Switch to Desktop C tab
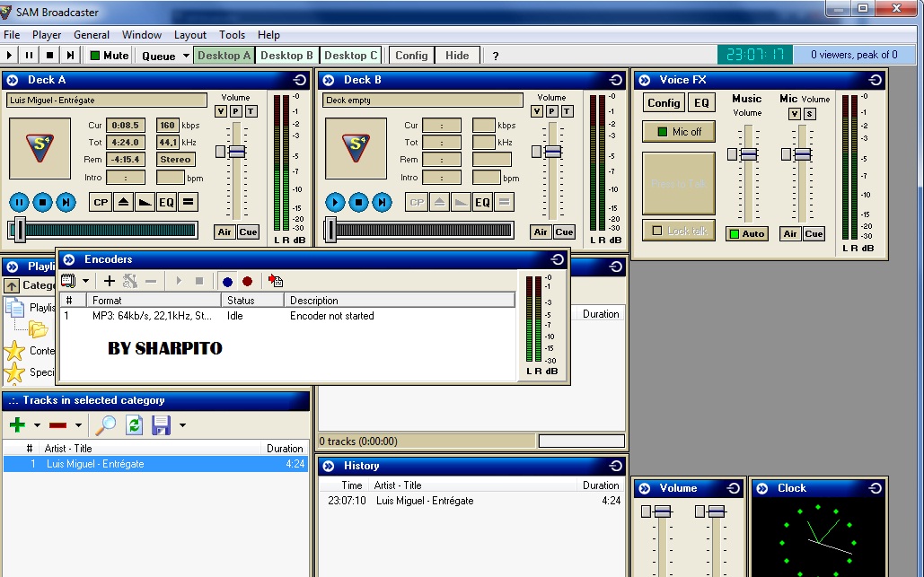Image resolution: width=924 pixels, height=577 pixels. click(350, 56)
